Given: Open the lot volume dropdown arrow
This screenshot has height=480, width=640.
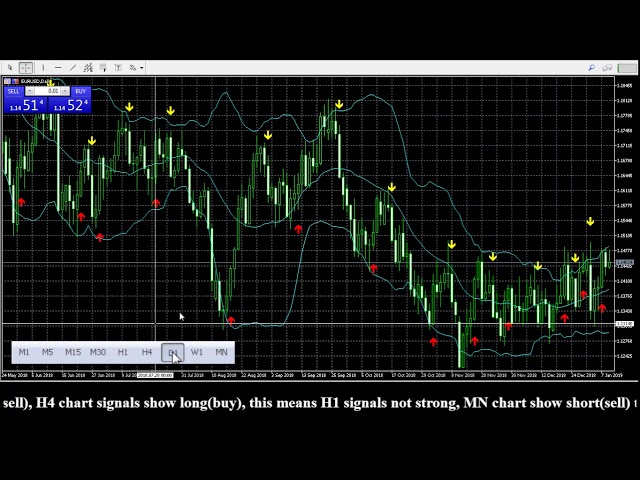Looking at the screenshot, I should [67, 91].
